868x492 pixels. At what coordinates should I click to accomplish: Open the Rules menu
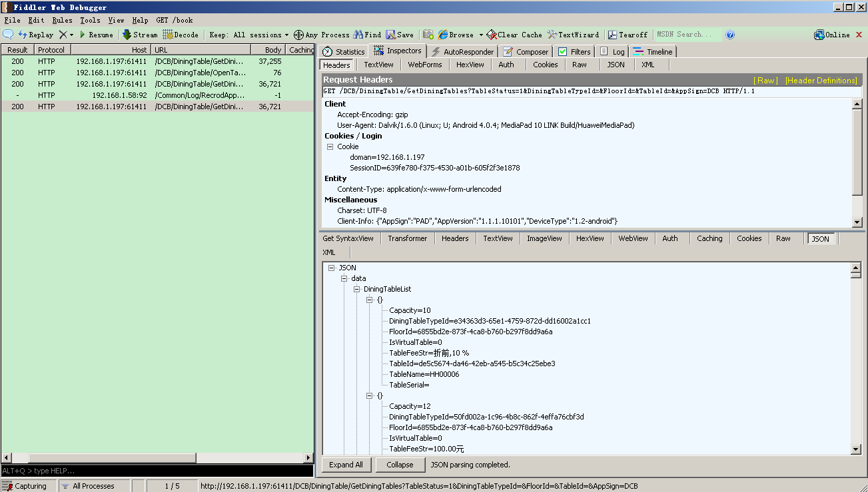pyautogui.click(x=62, y=20)
